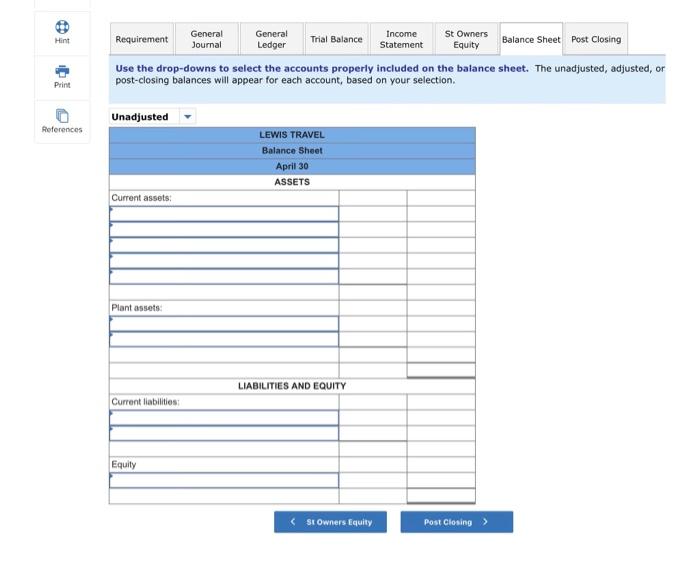Open the Equity account dropdown
Screen dimensions: 700x576
(x=224, y=480)
